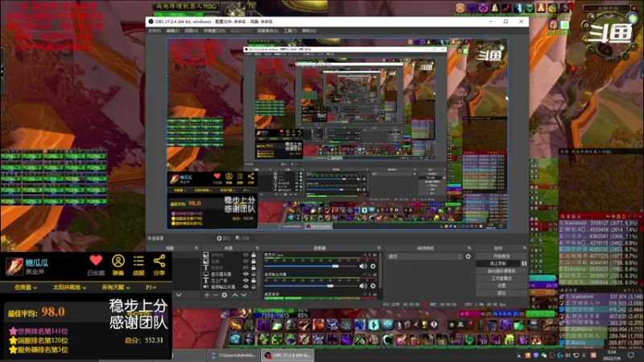Open source 属性 properties button
The width and height of the screenshot is (644, 362).
tap(224, 238)
